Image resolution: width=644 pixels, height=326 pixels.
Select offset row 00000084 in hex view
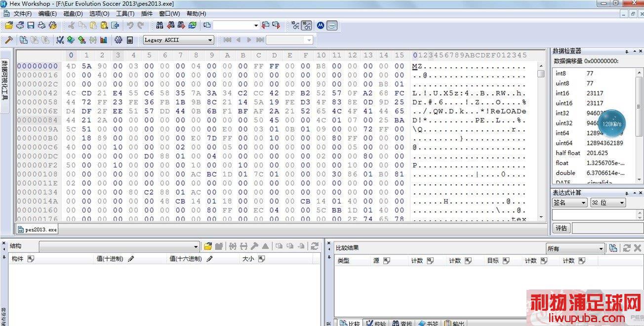pos(38,120)
